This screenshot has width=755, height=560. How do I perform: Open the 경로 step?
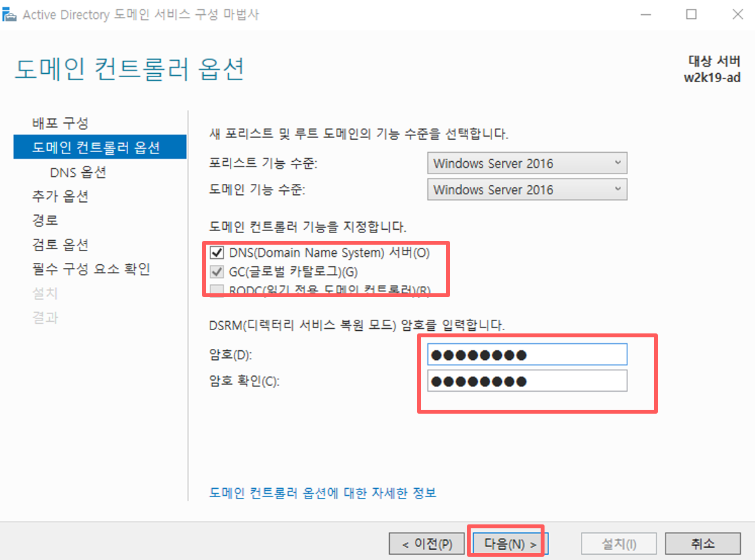click(45, 220)
